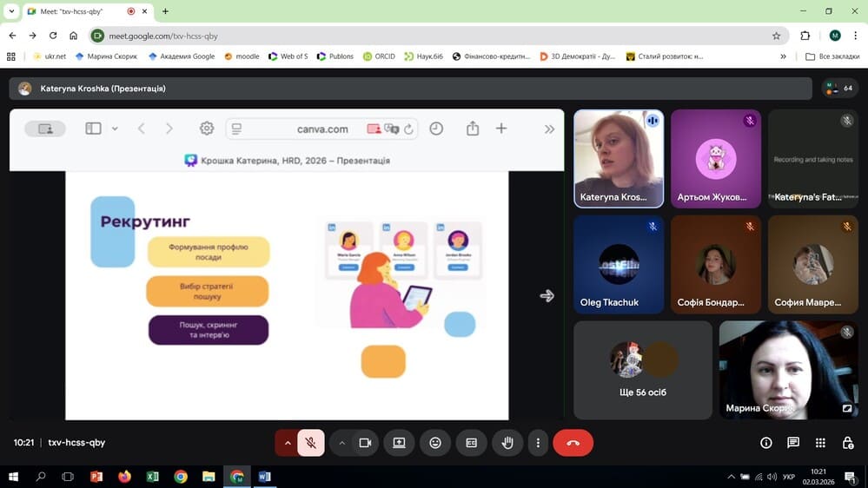
Task: Expand camera video settings arrow
Action: point(342,443)
